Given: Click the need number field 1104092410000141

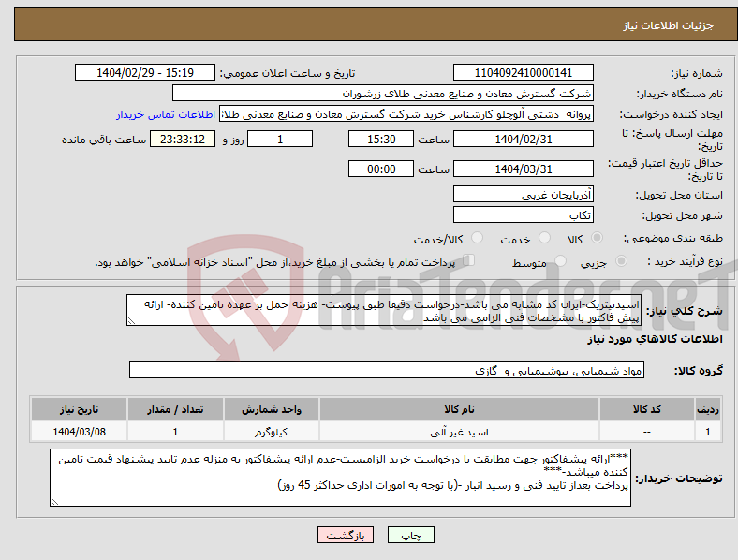Looking at the screenshot, I should [523, 72].
